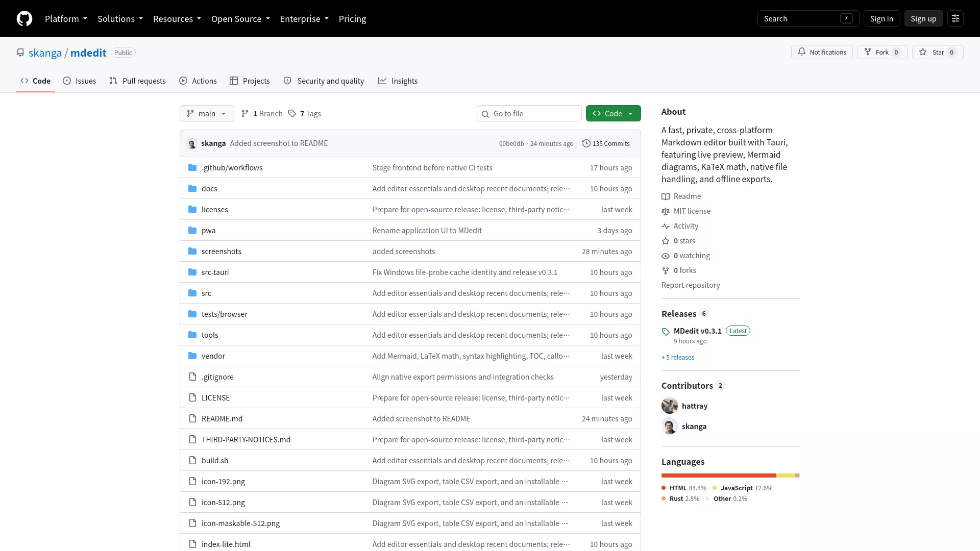Screen dimensions: 980x551
Task: Open the Security and quality tab
Action: 324,81
